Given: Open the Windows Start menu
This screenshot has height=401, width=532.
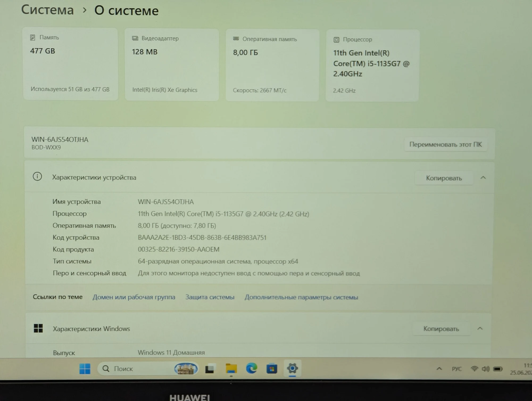Looking at the screenshot, I should point(85,369).
